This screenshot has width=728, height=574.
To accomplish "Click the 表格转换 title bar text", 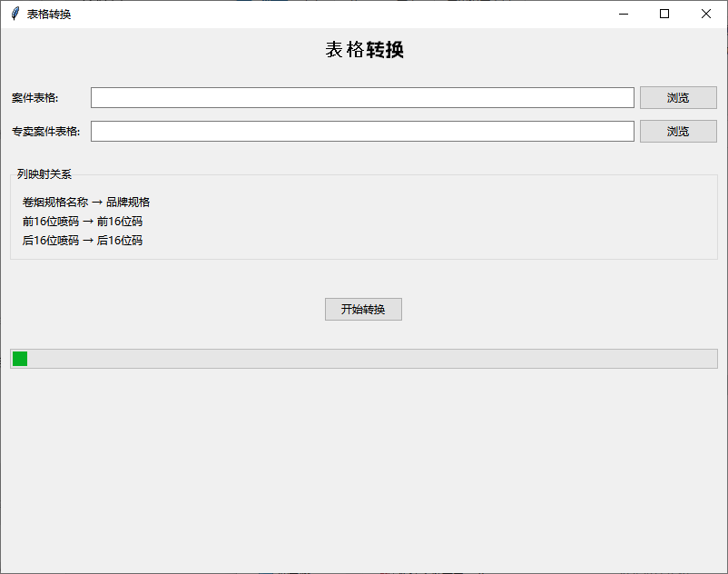I will point(47,14).
